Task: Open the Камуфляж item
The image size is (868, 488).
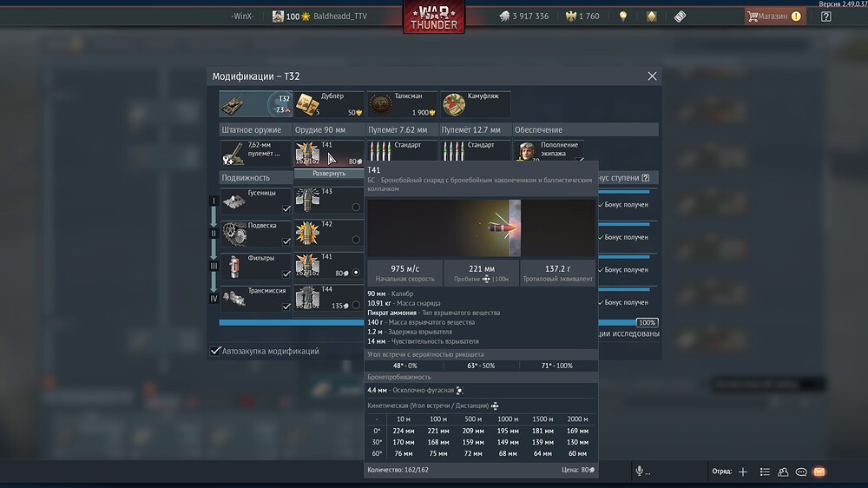Action: [x=475, y=105]
